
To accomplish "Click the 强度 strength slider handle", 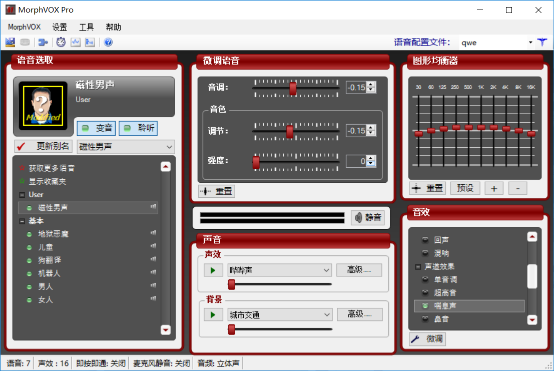I will [x=256, y=163].
